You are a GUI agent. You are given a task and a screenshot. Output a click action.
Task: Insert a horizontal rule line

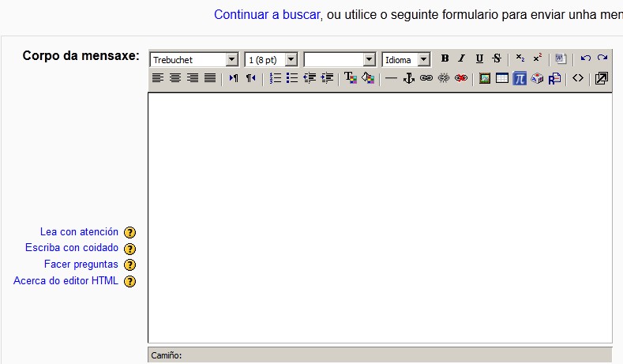[391, 78]
